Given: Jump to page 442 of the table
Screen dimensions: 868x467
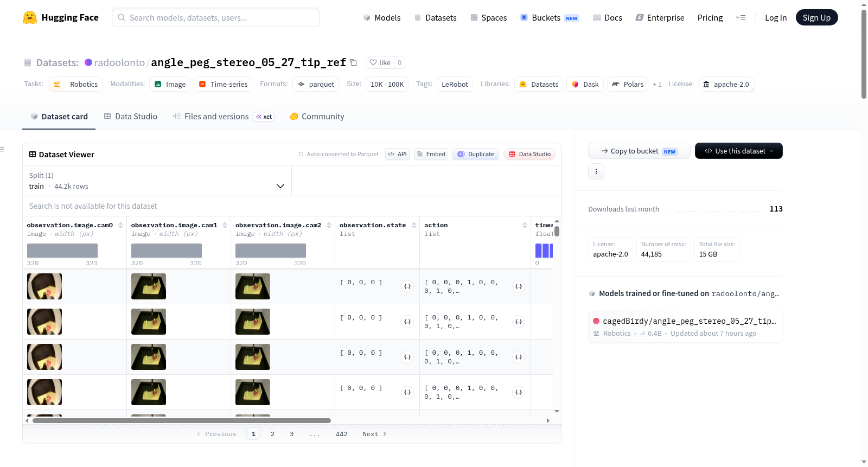Looking at the screenshot, I should coord(341,434).
